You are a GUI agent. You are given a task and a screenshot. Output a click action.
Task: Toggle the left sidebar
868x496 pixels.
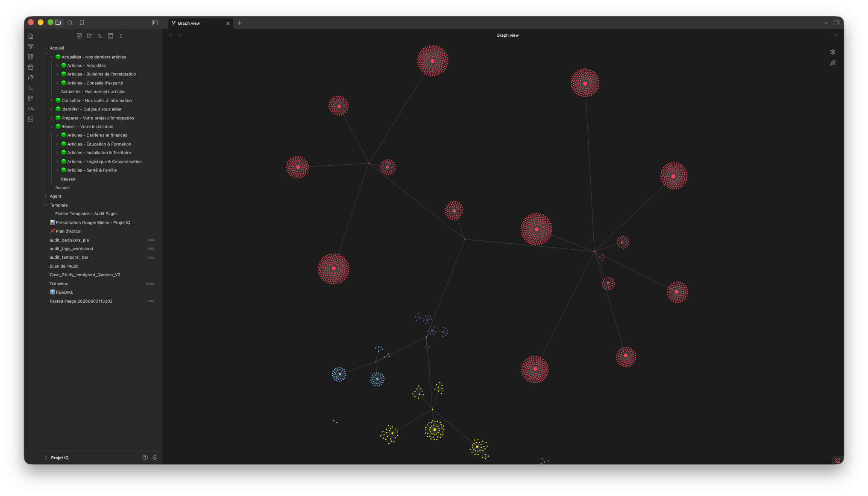(x=155, y=23)
